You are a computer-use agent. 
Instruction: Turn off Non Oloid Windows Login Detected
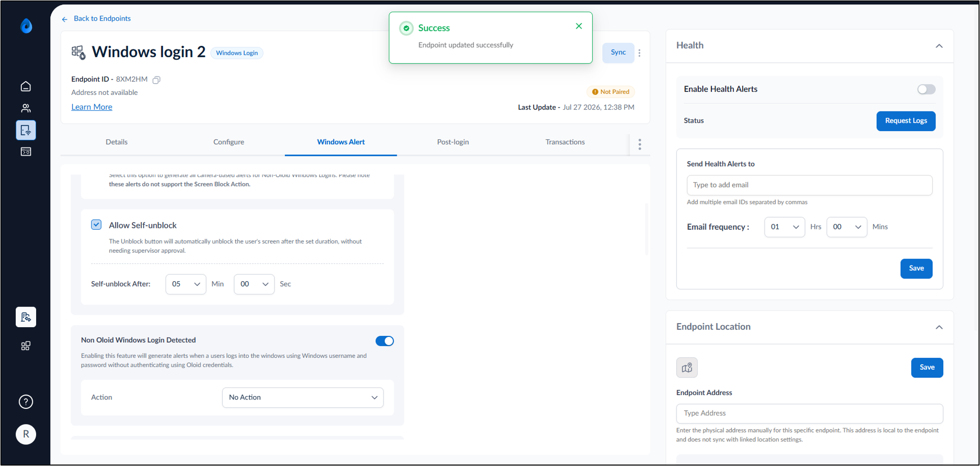click(x=385, y=341)
